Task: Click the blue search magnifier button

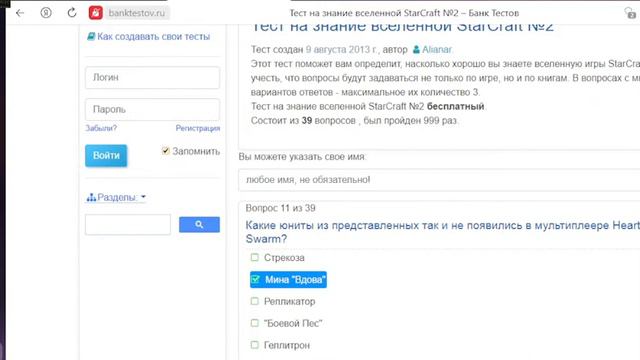Action: click(x=199, y=224)
